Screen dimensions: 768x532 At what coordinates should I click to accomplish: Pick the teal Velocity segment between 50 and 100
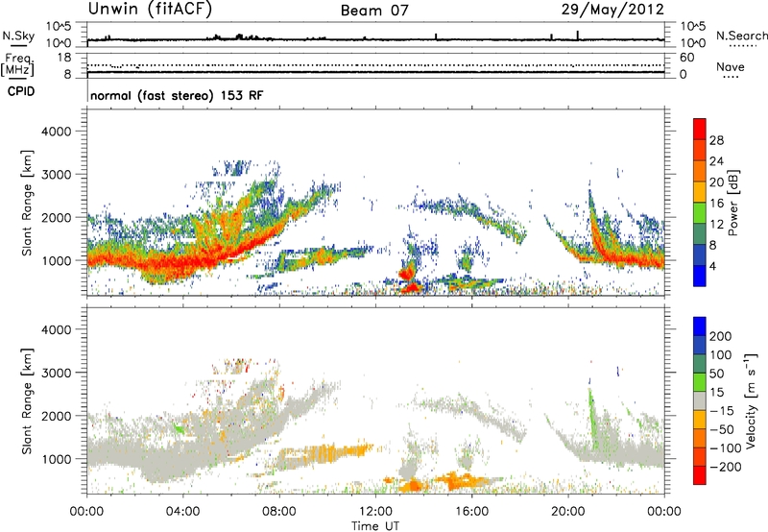click(x=700, y=364)
